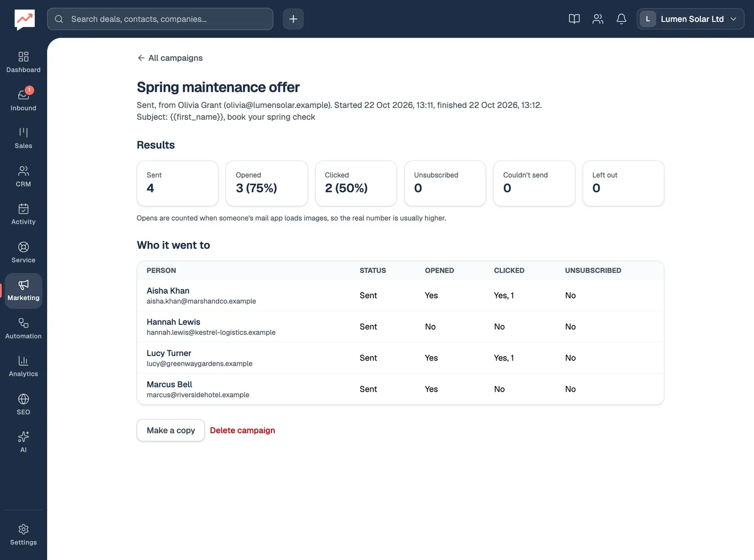Go to the Sales pipeline icon

pyautogui.click(x=24, y=139)
